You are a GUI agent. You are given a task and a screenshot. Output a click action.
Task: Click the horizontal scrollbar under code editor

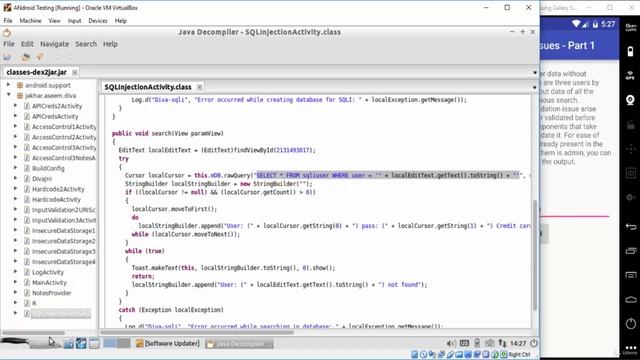pos(197,332)
